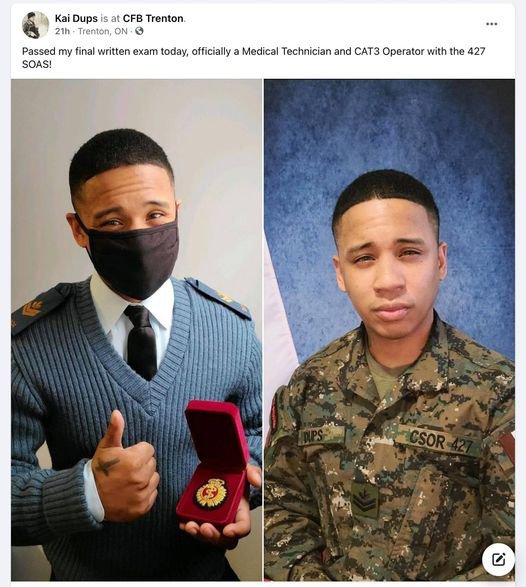
Task: Click the post caption about final written exam
Action: coord(253,57)
